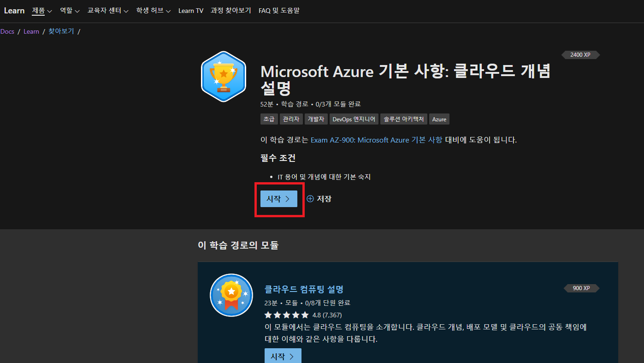Go to the Docs breadcrumb link

7,31
